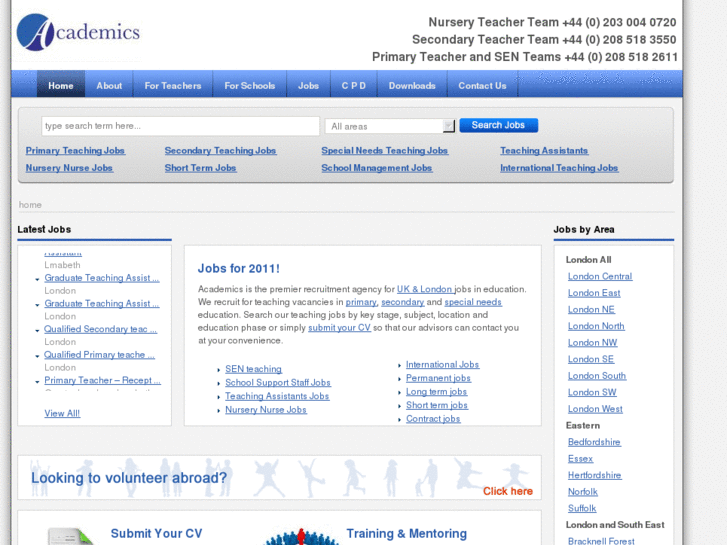Select Suffolk area
The height and width of the screenshot is (545, 727).
pyautogui.click(x=582, y=508)
